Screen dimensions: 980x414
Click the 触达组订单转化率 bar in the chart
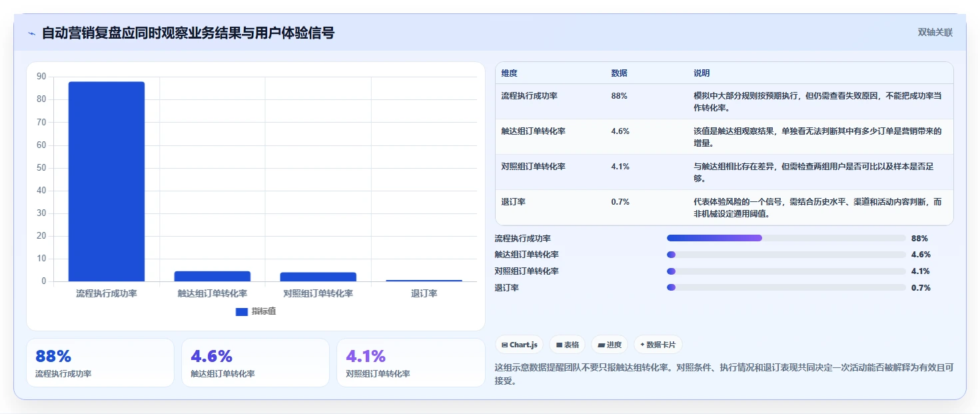click(213, 276)
